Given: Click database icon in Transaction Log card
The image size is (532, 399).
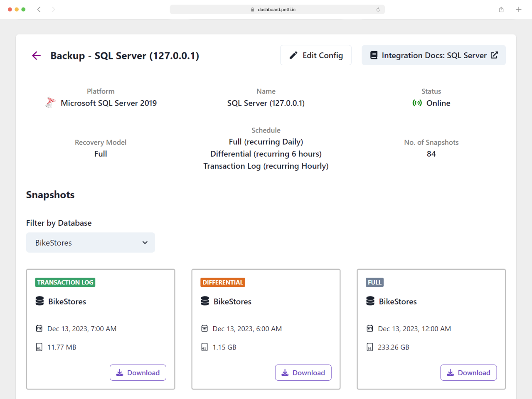Looking at the screenshot, I should pyautogui.click(x=39, y=301).
